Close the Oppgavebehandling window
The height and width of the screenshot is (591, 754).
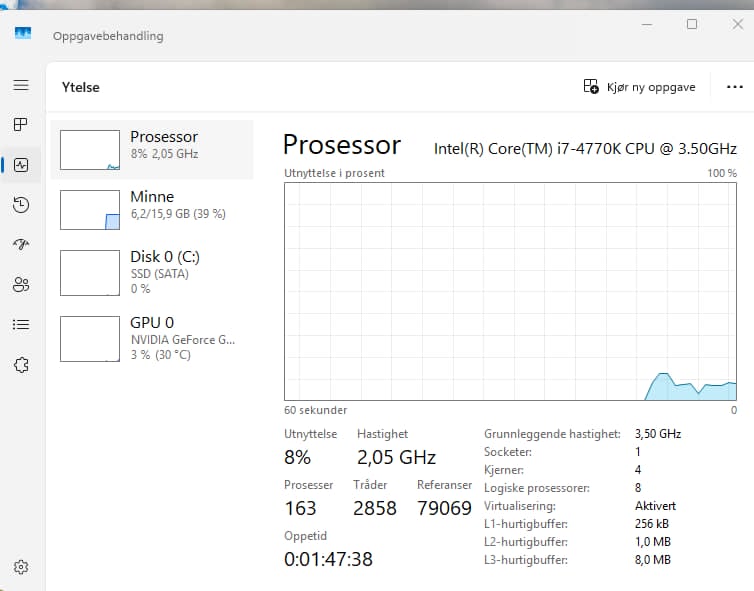(x=738, y=24)
